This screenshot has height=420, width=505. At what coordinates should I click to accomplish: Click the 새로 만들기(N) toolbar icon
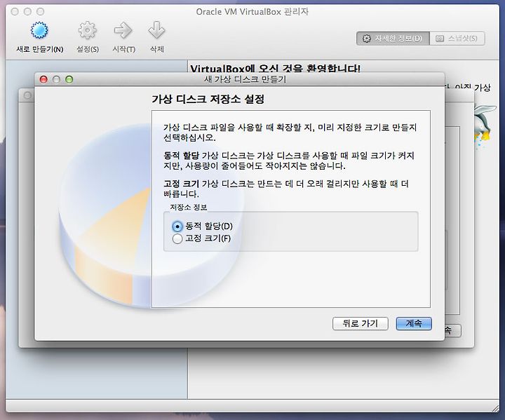(x=39, y=30)
